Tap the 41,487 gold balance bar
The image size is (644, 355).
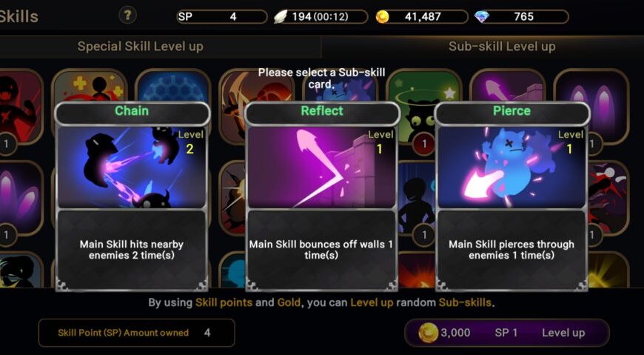pos(422,17)
